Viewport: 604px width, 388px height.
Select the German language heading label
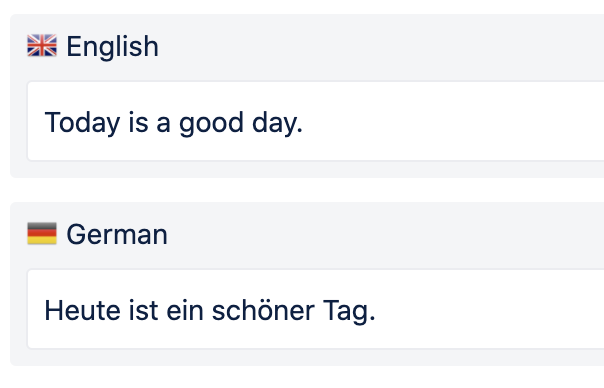[x=117, y=234]
